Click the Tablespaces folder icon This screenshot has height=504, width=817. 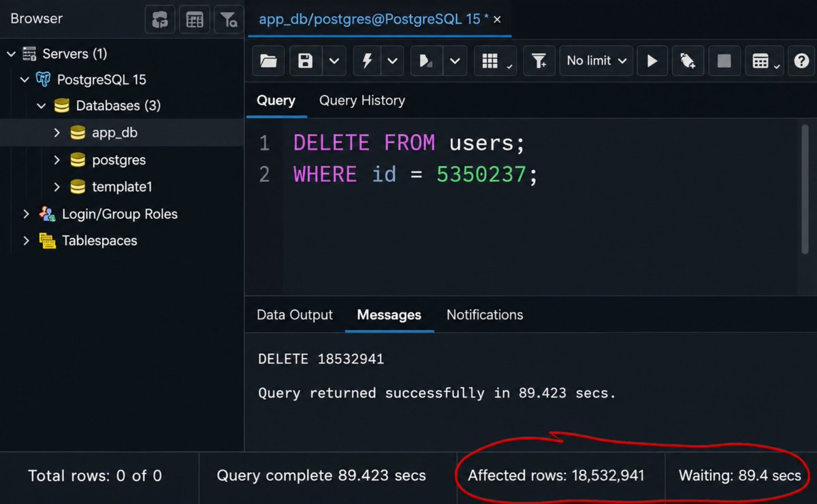pyautogui.click(x=47, y=241)
